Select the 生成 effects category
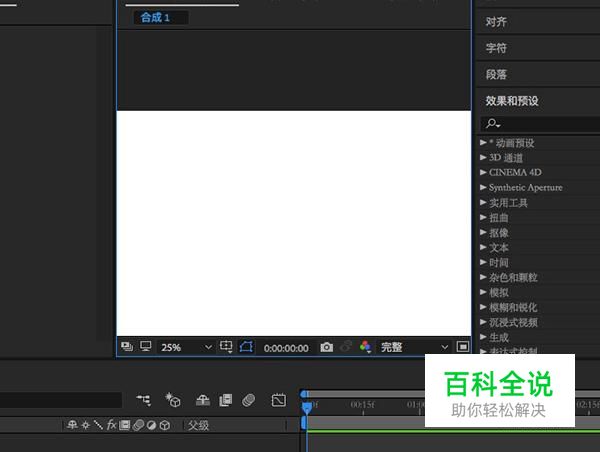The image size is (600, 452). click(x=499, y=337)
